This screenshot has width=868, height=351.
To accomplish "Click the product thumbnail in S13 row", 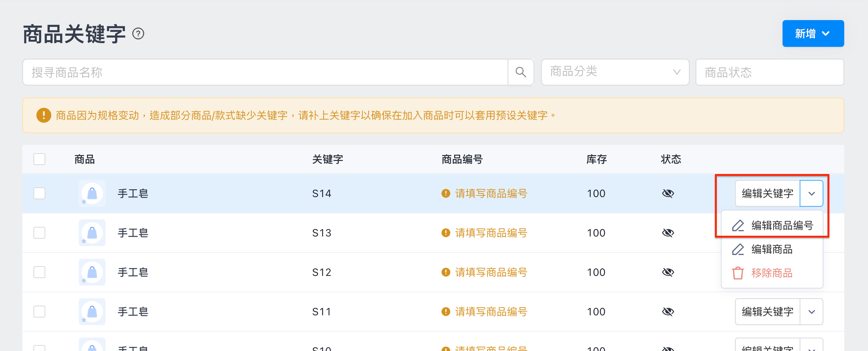I will (x=92, y=233).
